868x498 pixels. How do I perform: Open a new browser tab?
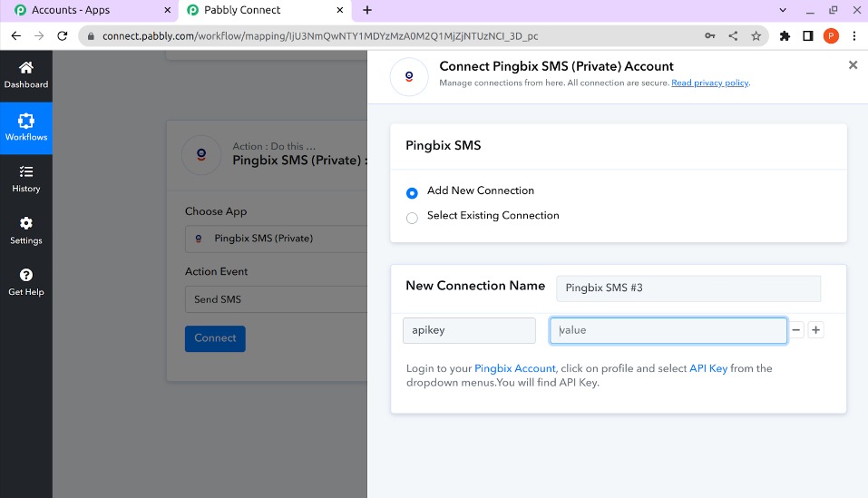click(x=367, y=10)
